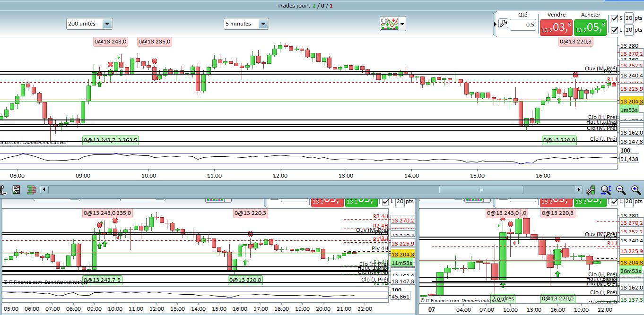Click the scrollbar right arrow under top chart
This screenshot has height=315, width=644.
tap(579, 189)
